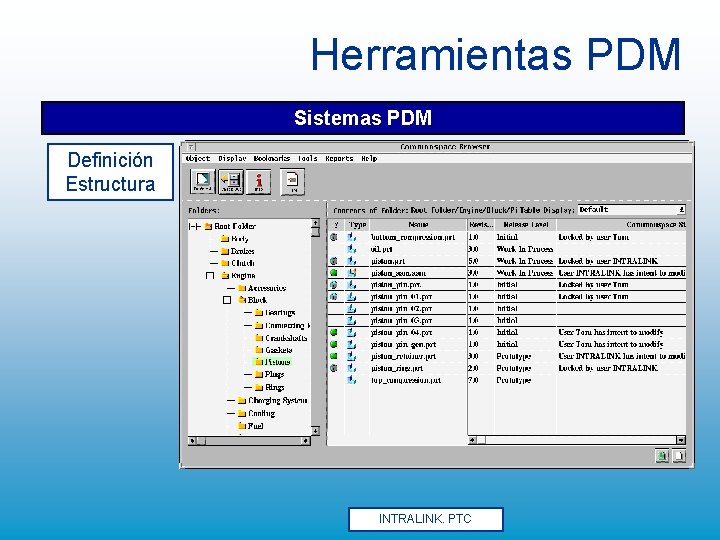Click the Crankshafts folder icon

click(259, 338)
